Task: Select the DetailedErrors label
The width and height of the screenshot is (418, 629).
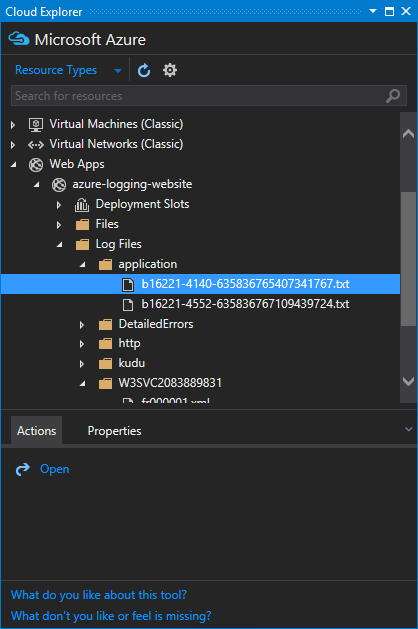Action: click(x=156, y=324)
